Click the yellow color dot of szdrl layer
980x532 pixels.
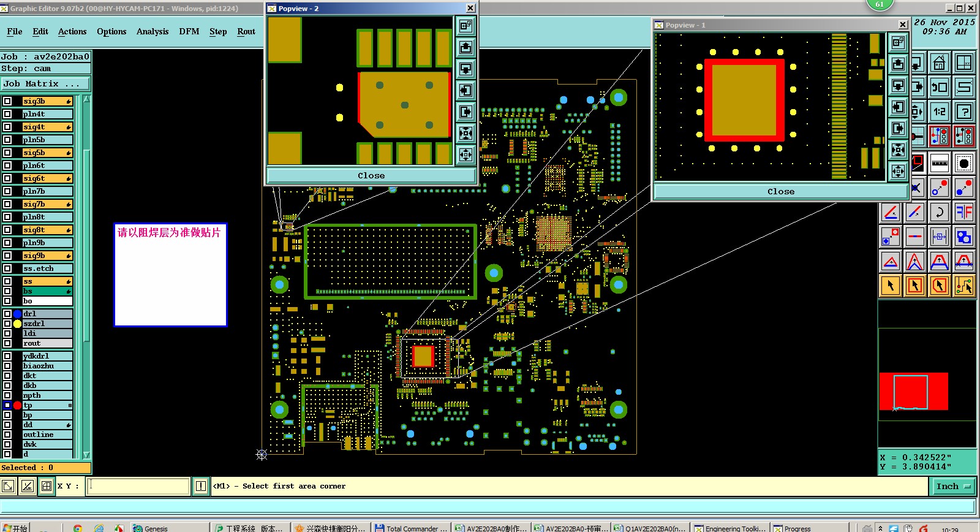coord(17,324)
